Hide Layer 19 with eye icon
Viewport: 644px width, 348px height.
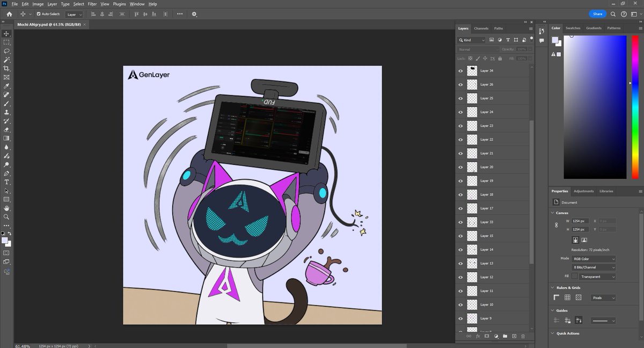tap(460, 181)
